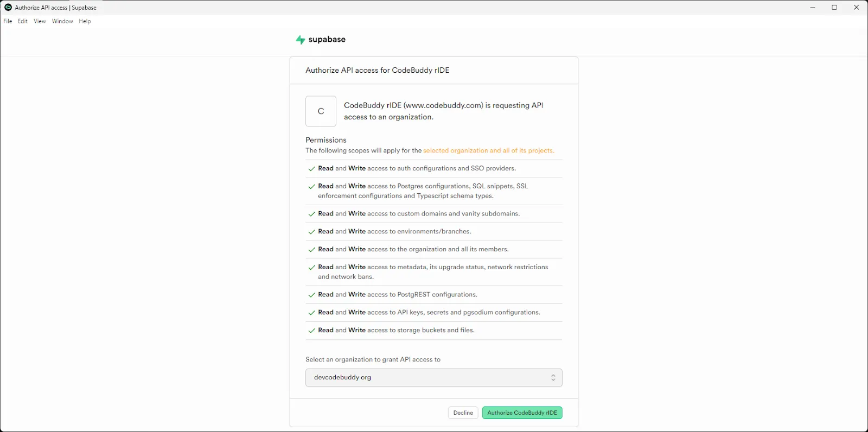
Task: Open the Edit menu
Action: 23,21
